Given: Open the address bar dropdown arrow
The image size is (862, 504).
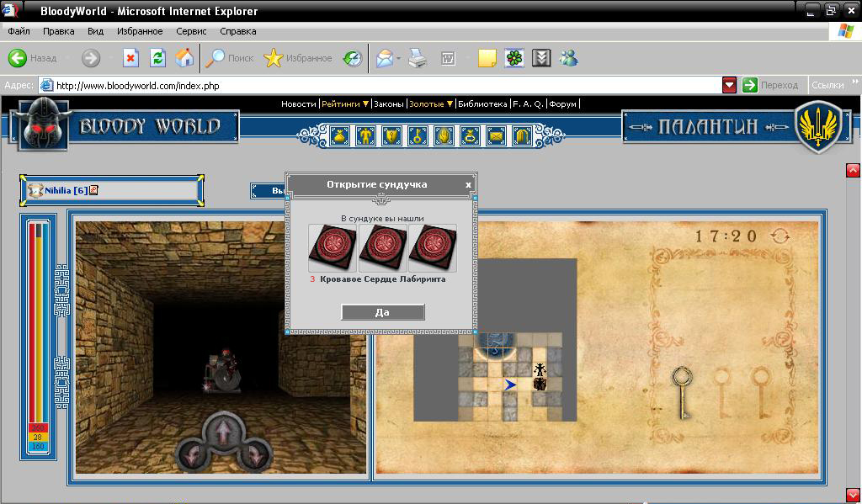Looking at the screenshot, I should click(729, 85).
